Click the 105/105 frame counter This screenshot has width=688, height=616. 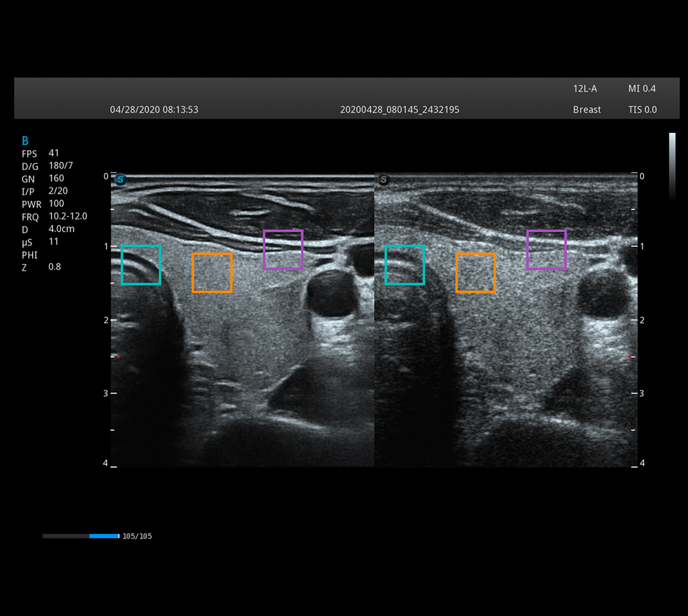point(137,536)
